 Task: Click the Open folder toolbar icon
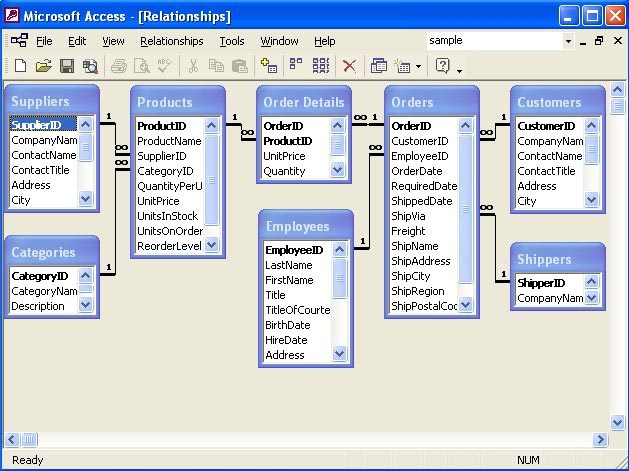43,65
